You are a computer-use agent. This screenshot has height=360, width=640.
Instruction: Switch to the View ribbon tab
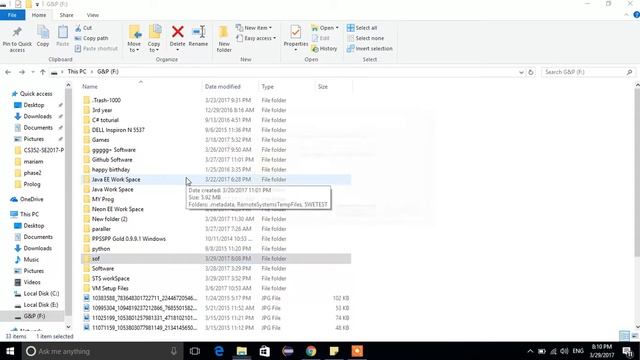[x=93, y=15]
